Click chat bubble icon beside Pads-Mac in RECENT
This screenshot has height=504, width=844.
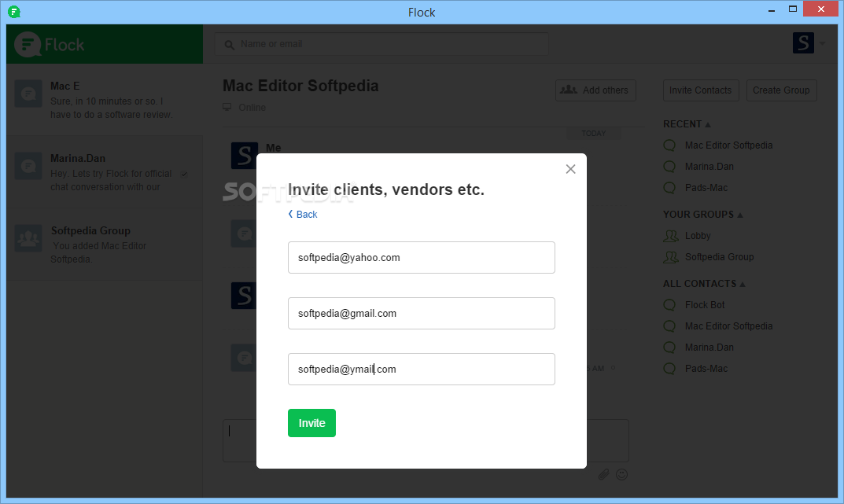[x=669, y=188]
